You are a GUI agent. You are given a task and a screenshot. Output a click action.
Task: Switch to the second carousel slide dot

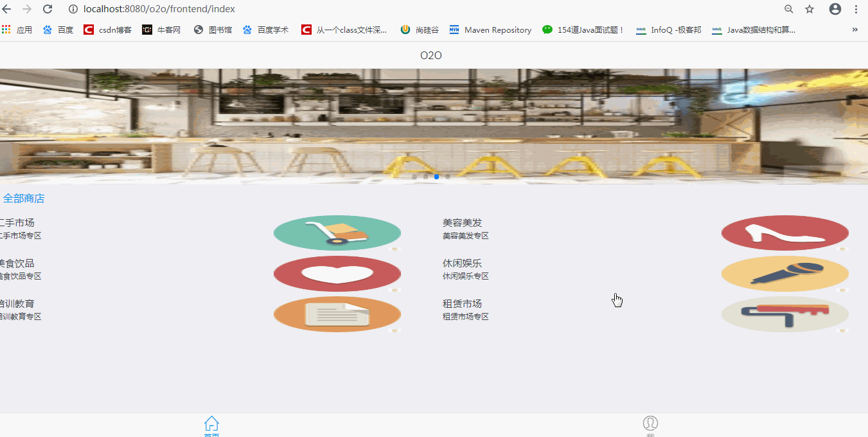pos(425,176)
